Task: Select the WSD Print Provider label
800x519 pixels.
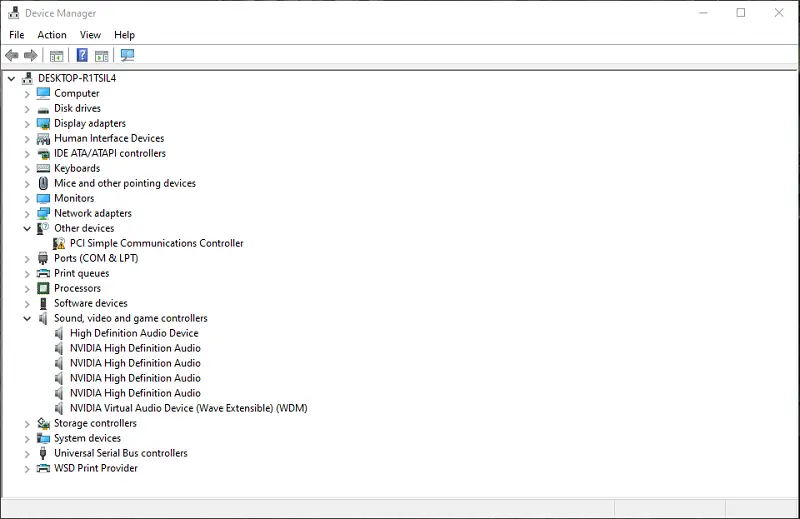Action: tap(96, 468)
